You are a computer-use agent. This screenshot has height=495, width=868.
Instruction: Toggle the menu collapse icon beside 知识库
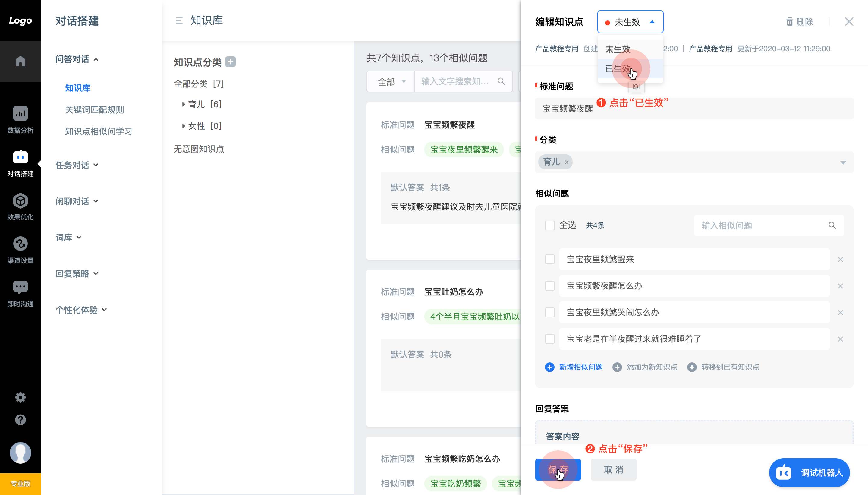tap(179, 21)
